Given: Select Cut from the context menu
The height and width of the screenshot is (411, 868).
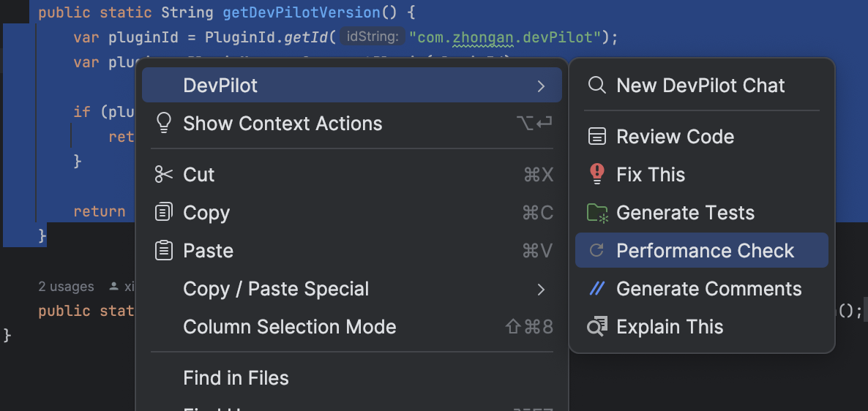Looking at the screenshot, I should [352, 175].
